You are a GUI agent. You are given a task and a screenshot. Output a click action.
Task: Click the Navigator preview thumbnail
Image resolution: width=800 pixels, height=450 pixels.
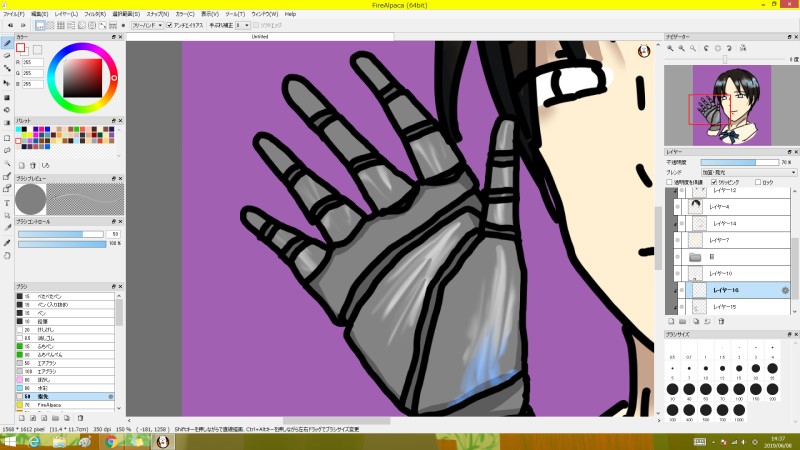(732, 105)
